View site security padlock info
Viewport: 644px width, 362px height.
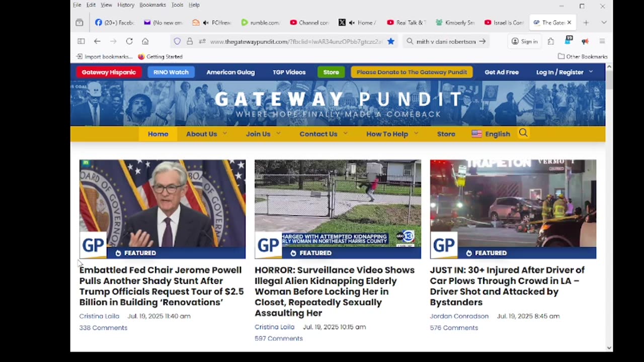[x=190, y=41]
